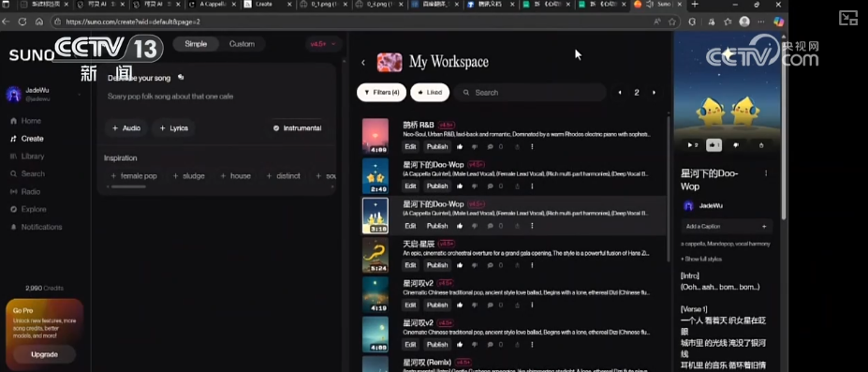868x372 pixels.
Task: Toggle the Liked filter
Action: (x=430, y=93)
